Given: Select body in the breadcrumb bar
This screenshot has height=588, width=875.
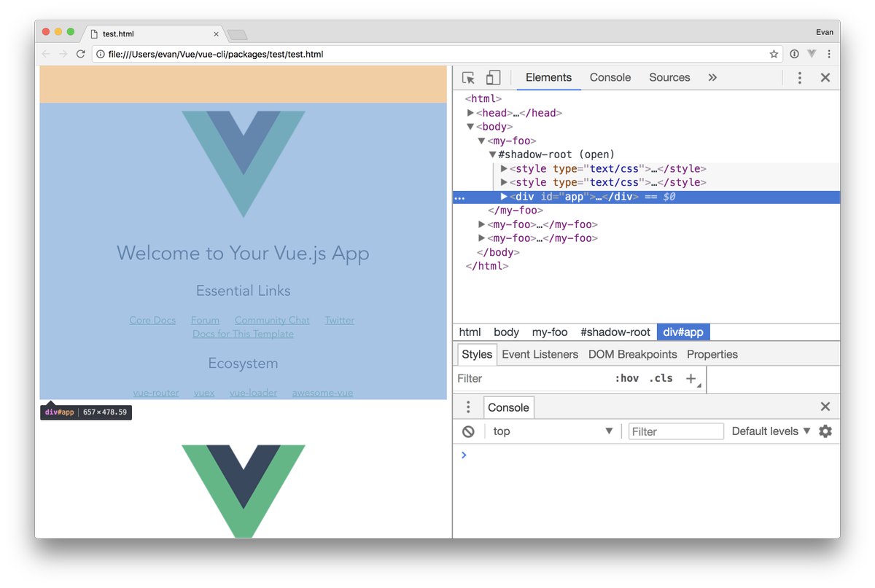Looking at the screenshot, I should point(506,332).
